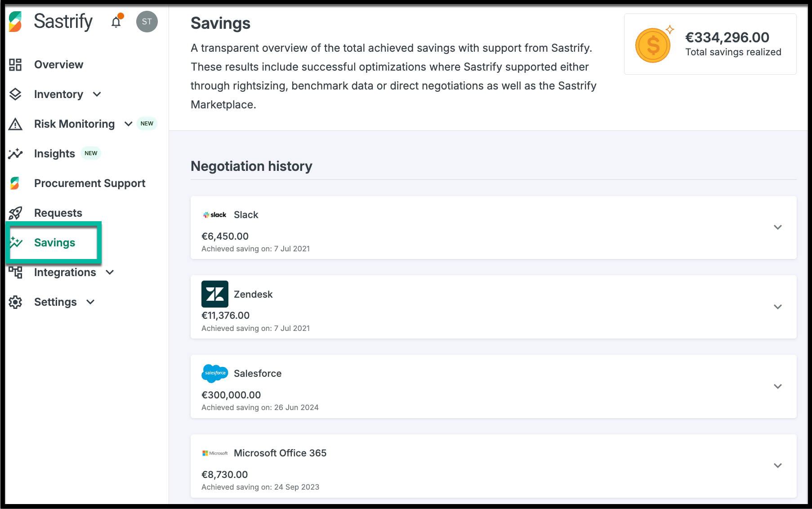The height and width of the screenshot is (509, 812).
Task: Open the ST user avatar
Action: pos(147,22)
